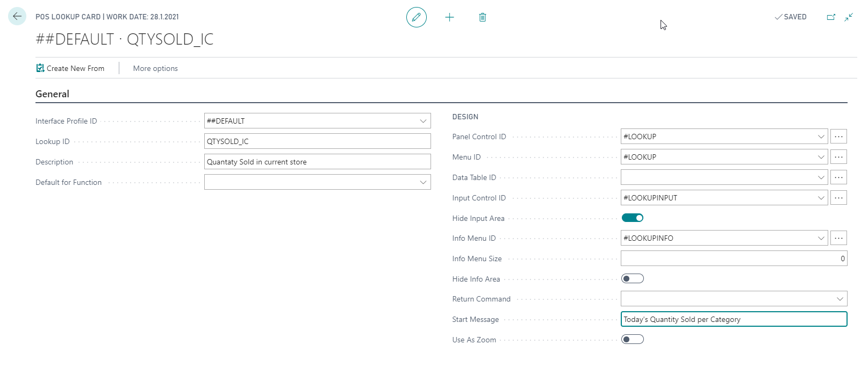Click the collapse page arrows icon
The image size is (868, 366).
tap(849, 17)
